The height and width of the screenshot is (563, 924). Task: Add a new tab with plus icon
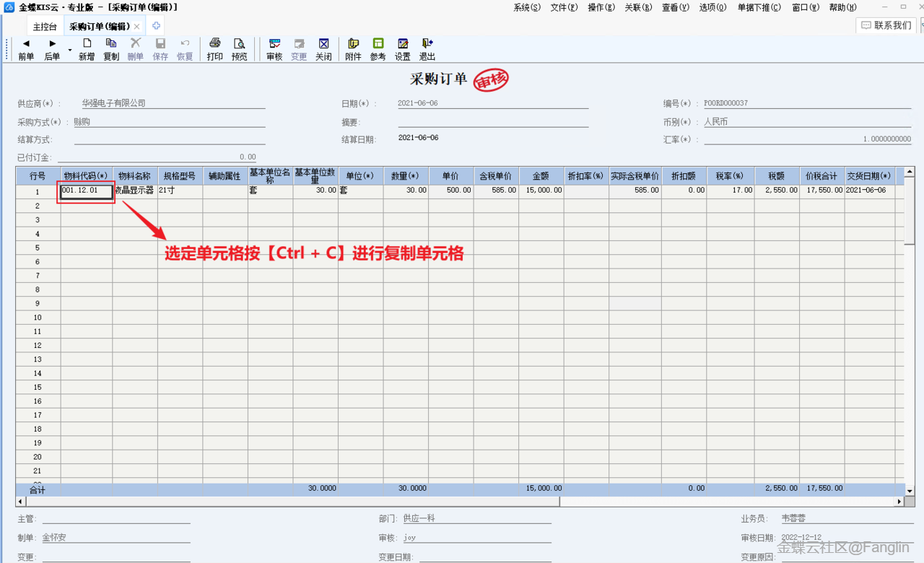pyautogui.click(x=156, y=26)
